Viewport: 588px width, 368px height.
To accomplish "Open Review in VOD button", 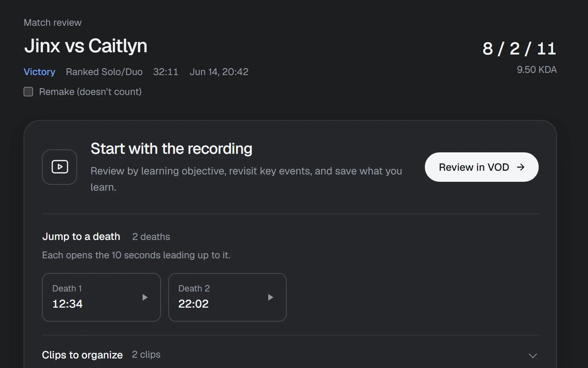I will pyautogui.click(x=481, y=167).
